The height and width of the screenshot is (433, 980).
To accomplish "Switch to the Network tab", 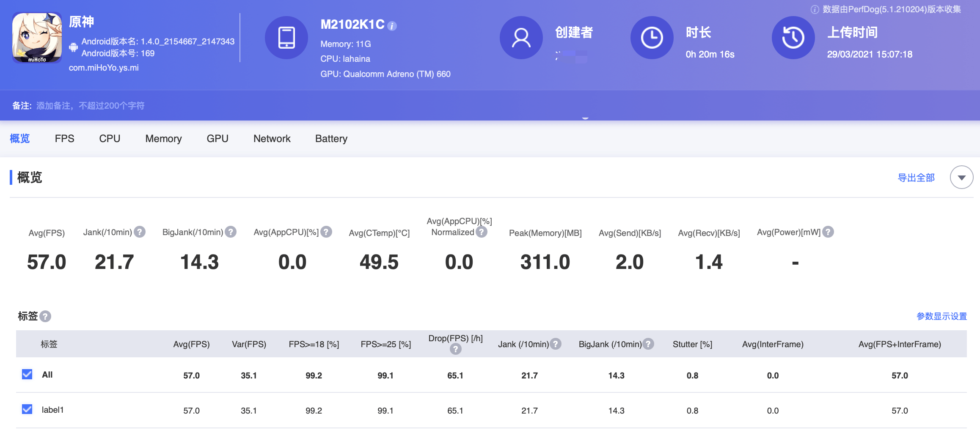I will click(272, 139).
